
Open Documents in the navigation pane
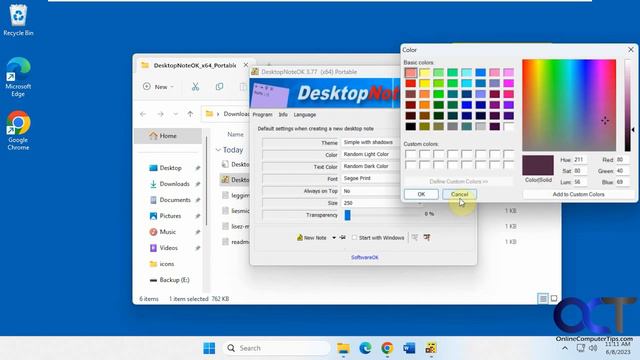pos(175,200)
